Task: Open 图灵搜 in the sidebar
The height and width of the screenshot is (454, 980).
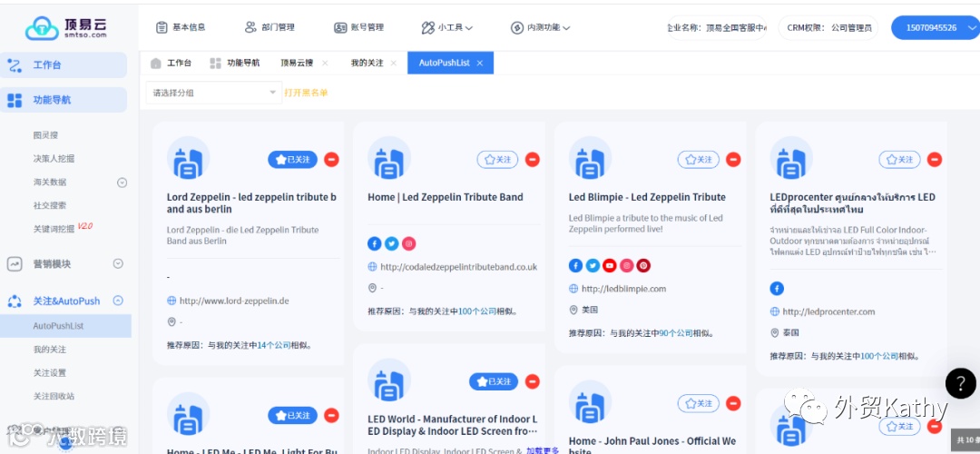Action: (45, 135)
